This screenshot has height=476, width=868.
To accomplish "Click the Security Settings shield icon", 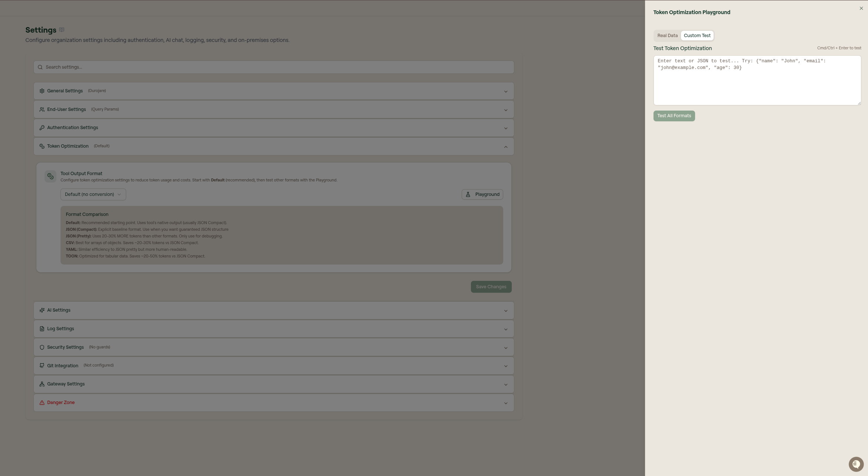I will coord(42,347).
